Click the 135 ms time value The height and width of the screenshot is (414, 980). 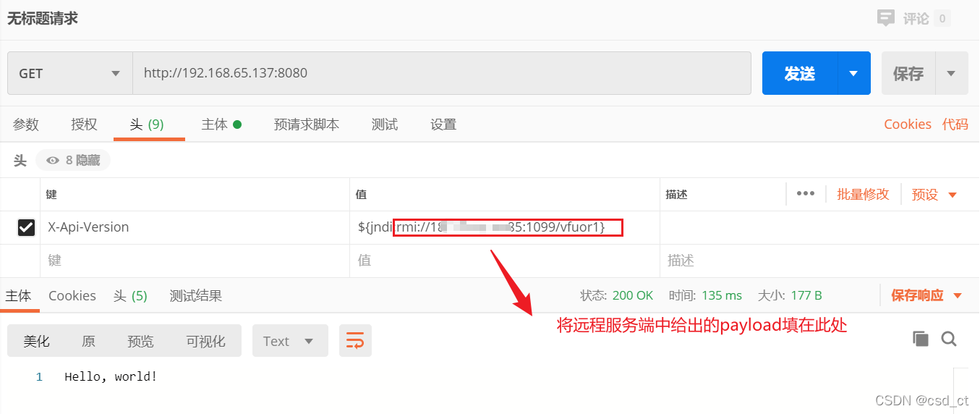722,295
